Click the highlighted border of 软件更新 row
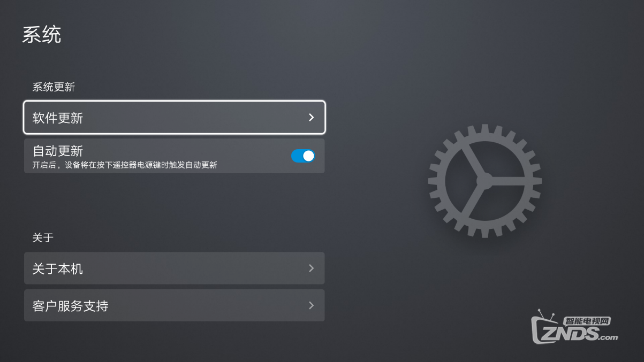 click(x=175, y=102)
